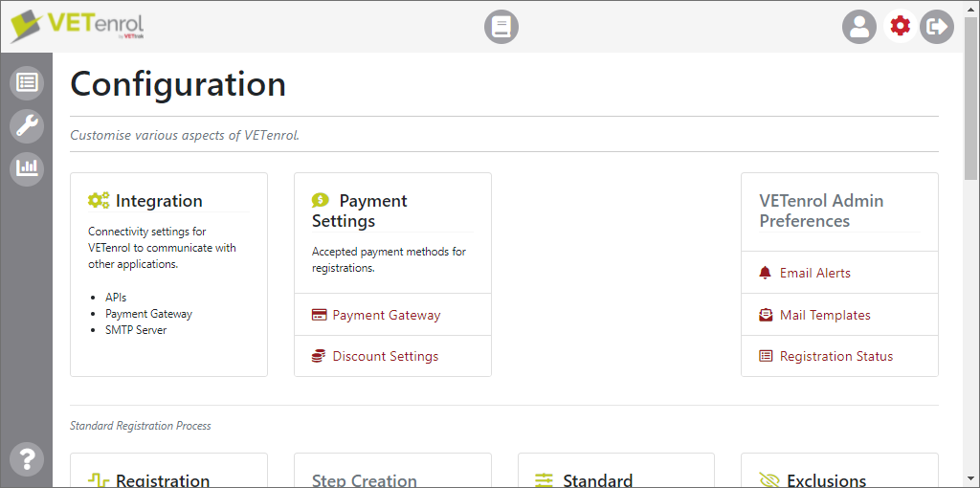980x488 pixels.
Task: Click the Standard card heading
Action: pos(597,480)
